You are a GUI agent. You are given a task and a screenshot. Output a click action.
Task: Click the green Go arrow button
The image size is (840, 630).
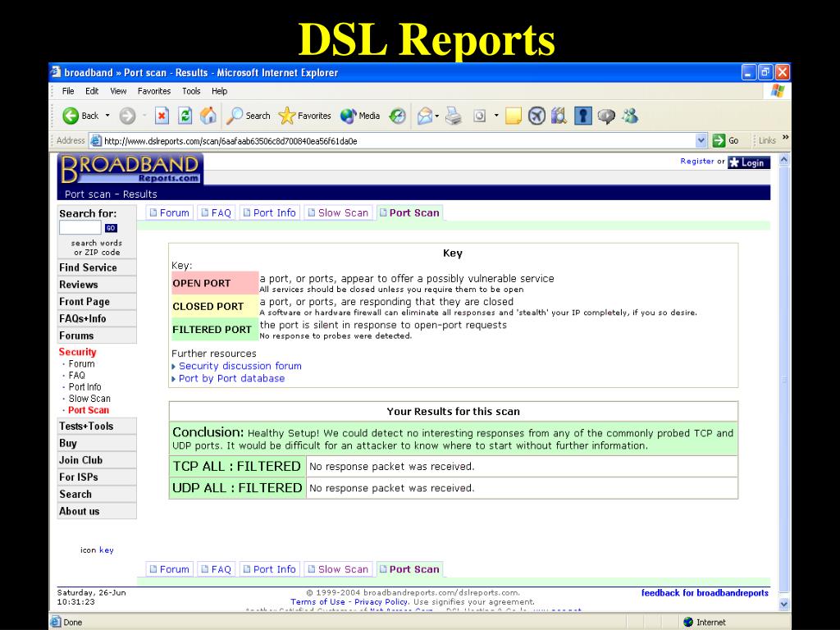(x=719, y=140)
